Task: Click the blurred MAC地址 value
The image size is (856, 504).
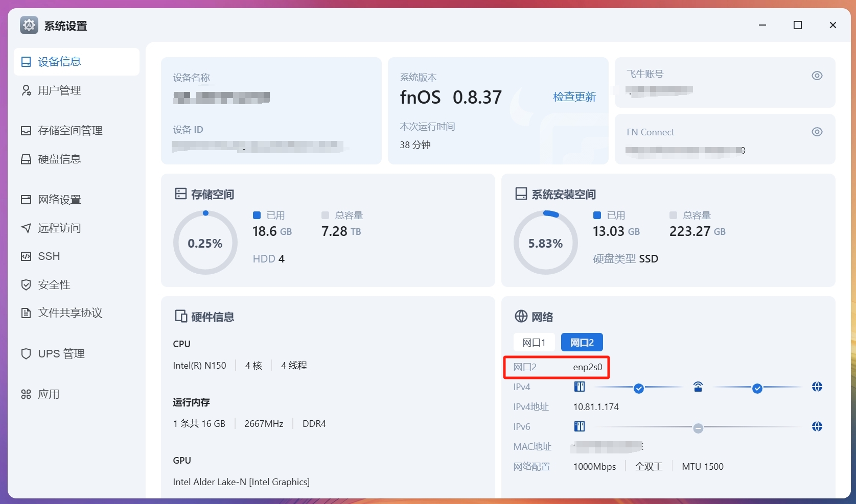Action: coord(607,447)
